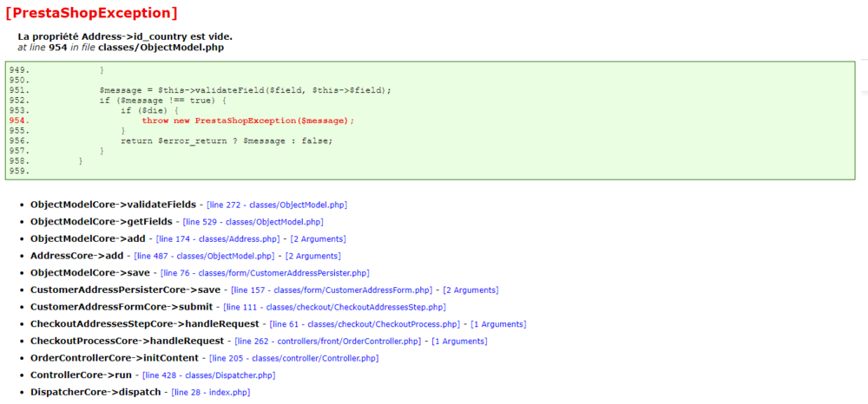Open the CheckoutProcess.php line 61 link
This screenshot has width=868, height=404.
(365, 324)
